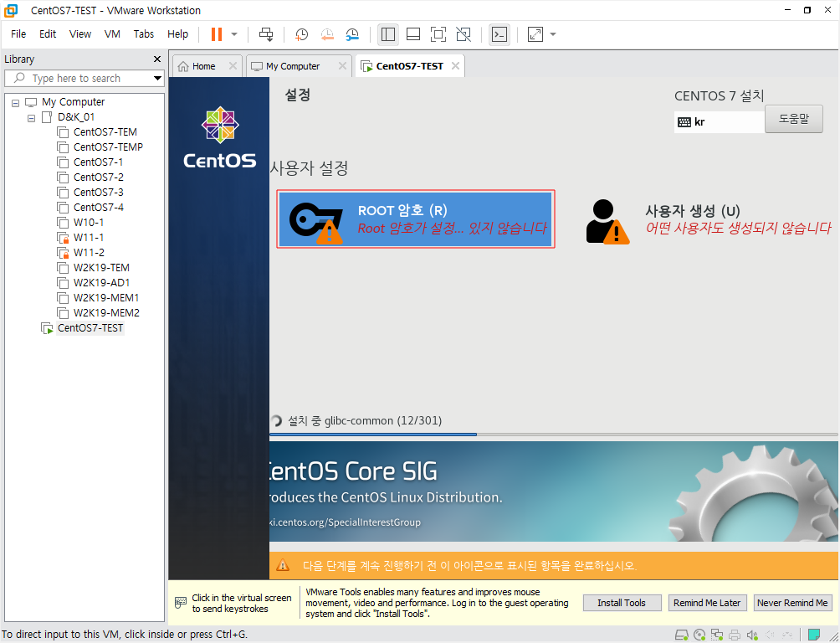
Task: Click the CD/DVD drive status icon
Action: [699, 635]
